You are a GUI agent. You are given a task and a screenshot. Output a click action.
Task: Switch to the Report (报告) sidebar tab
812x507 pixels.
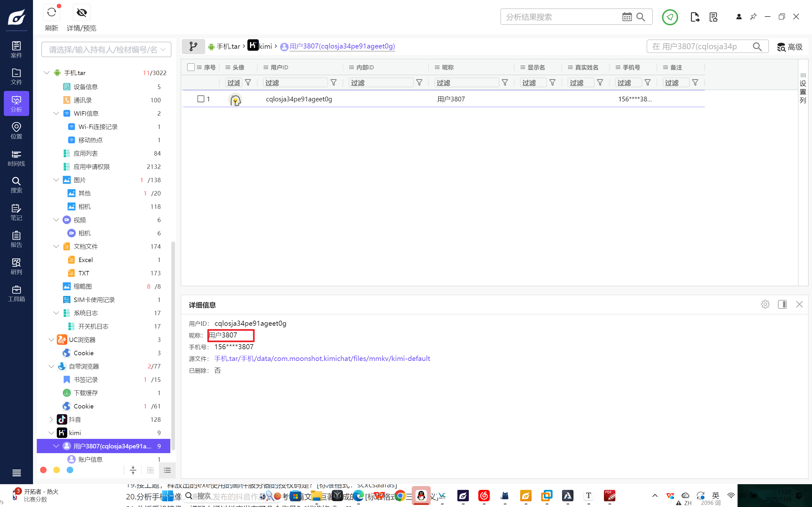16,239
